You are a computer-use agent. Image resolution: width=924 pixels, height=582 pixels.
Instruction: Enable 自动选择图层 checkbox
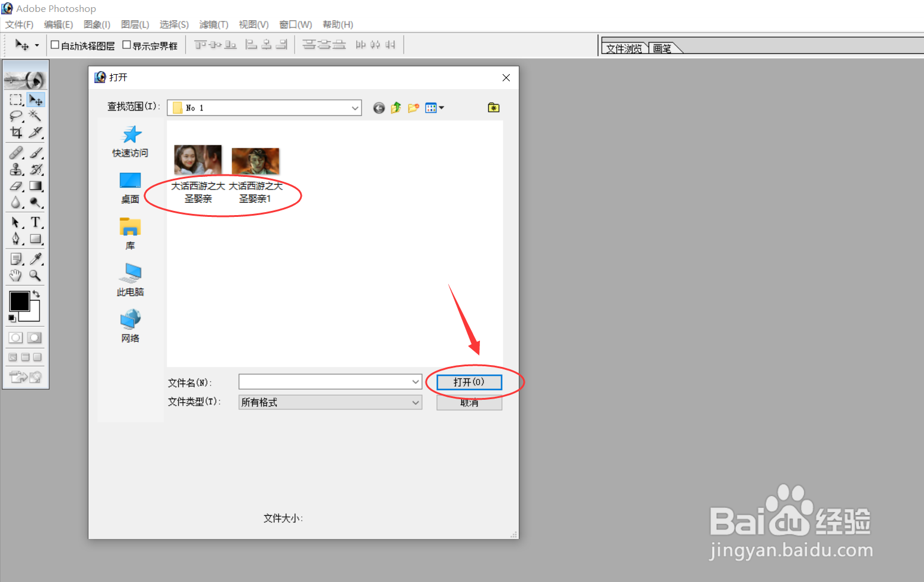click(x=55, y=45)
